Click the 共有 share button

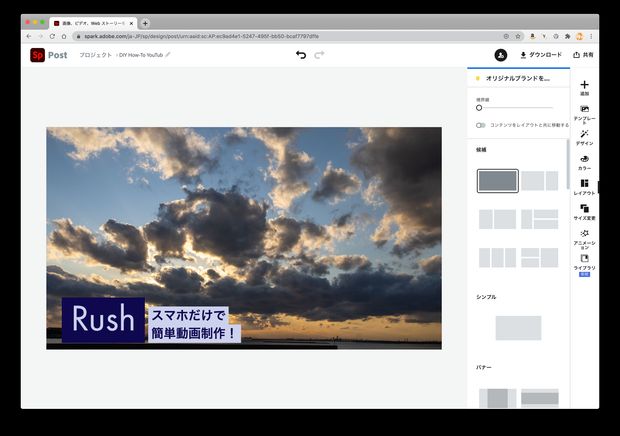(x=583, y=55)
